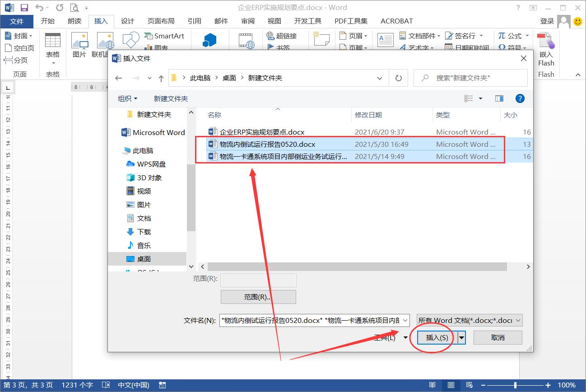Undo last action in quick access toolbar
The width and height of the screenshot is (586, 392).
[x=39, y=8]
